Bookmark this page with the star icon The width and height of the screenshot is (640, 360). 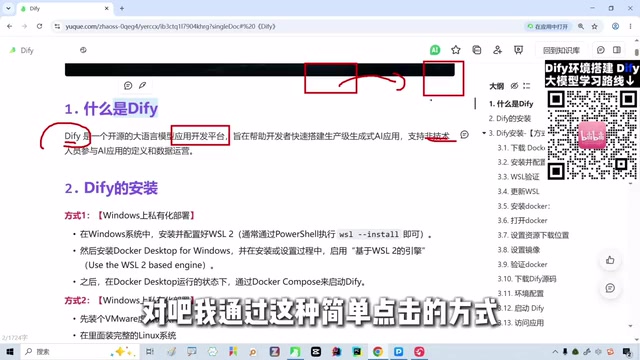595,26
